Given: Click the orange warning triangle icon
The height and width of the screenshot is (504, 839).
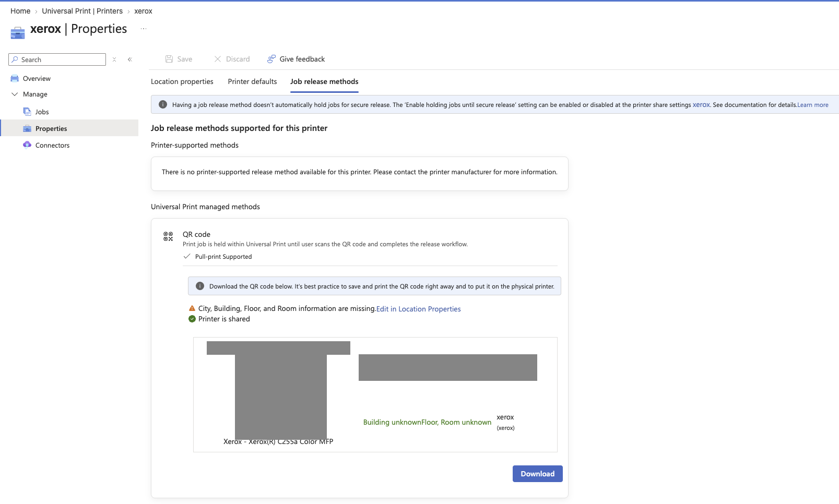Looking at the screenshot, I should pos(192,308).
